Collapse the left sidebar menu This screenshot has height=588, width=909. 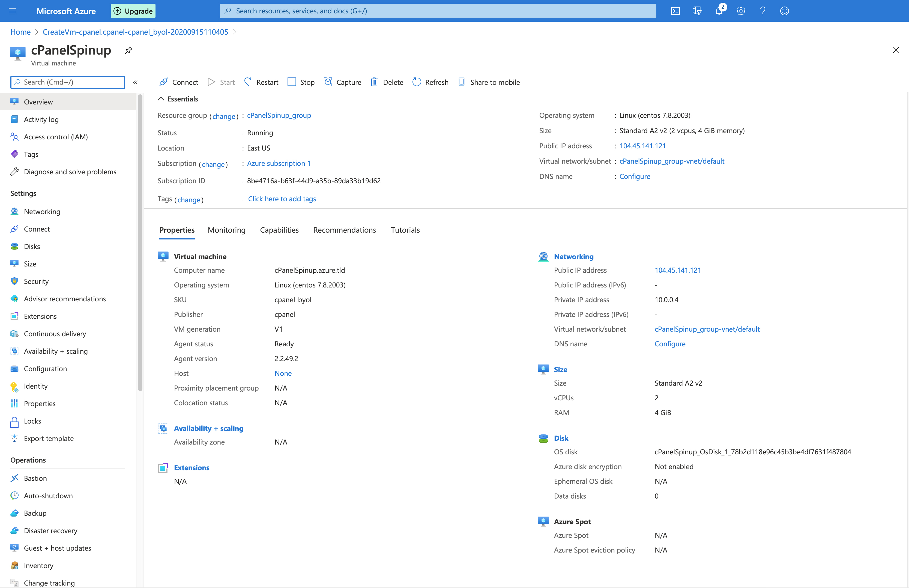coord(135,82)
